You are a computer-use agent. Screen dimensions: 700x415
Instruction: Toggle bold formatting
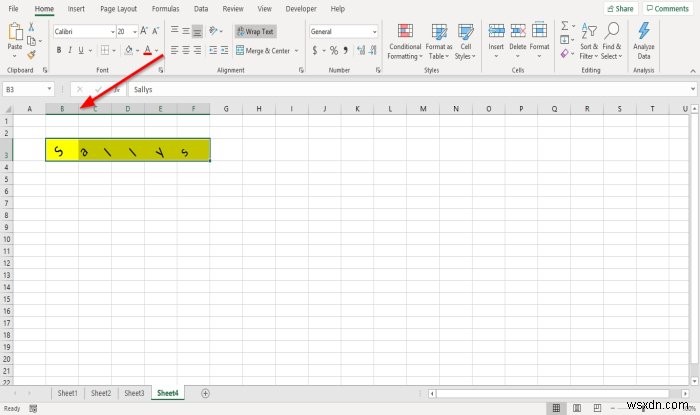tap(59, 50)
